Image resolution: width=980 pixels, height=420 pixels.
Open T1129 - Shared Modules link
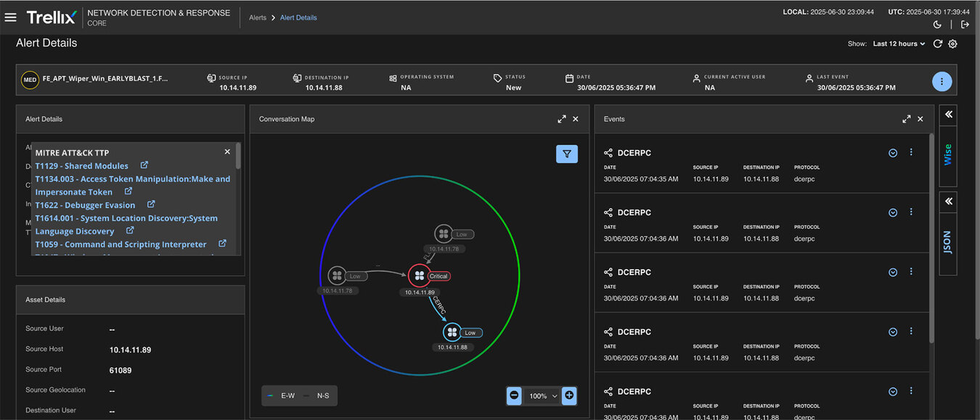coord(81,166)
